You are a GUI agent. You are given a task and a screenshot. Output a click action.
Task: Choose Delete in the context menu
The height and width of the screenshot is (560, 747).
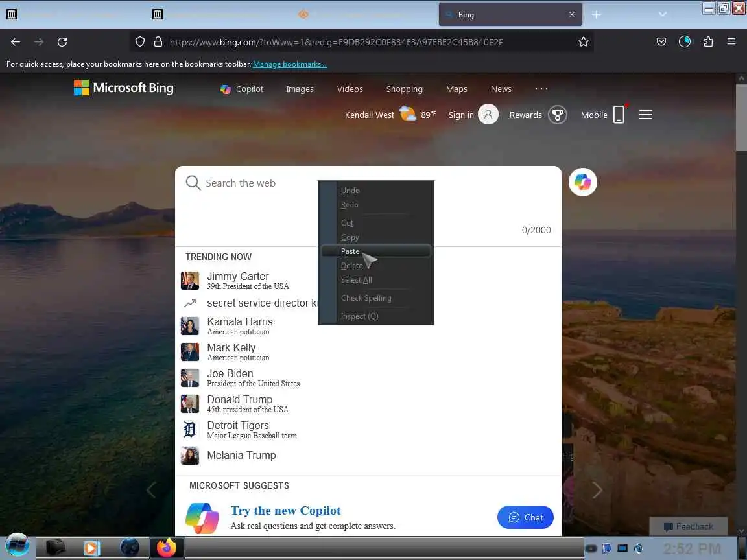tap(376, 266)
